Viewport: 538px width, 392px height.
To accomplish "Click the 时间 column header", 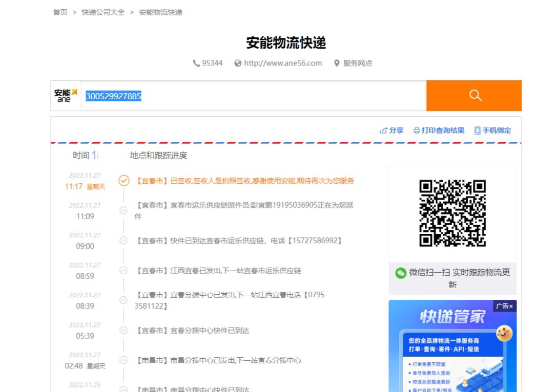I will [x=81, y=156].
